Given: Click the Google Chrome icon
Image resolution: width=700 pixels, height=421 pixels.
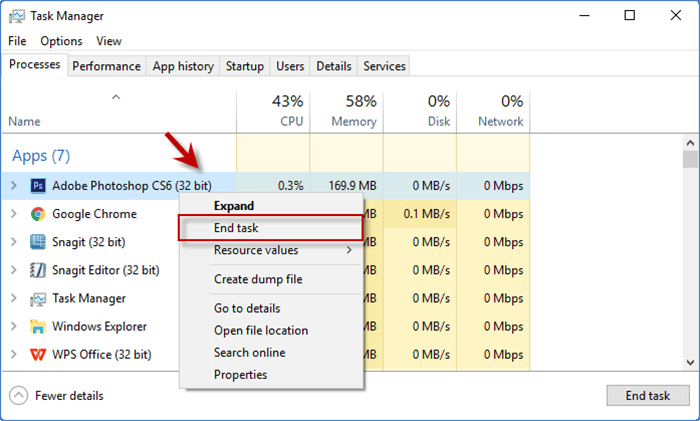Looking at the screenshot, I should click(x=38, y=213).
